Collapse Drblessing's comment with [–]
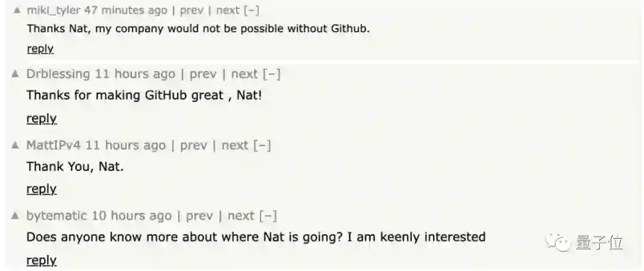This screenshot has height=271, width=644. pos(272,74)
